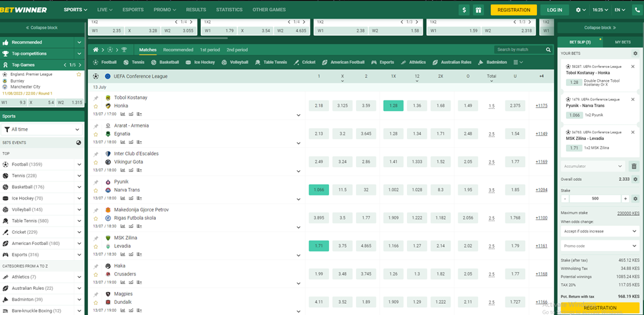Open bet slip settings gear icon
This screenshot has width=644, height=315.
point(635,53)
